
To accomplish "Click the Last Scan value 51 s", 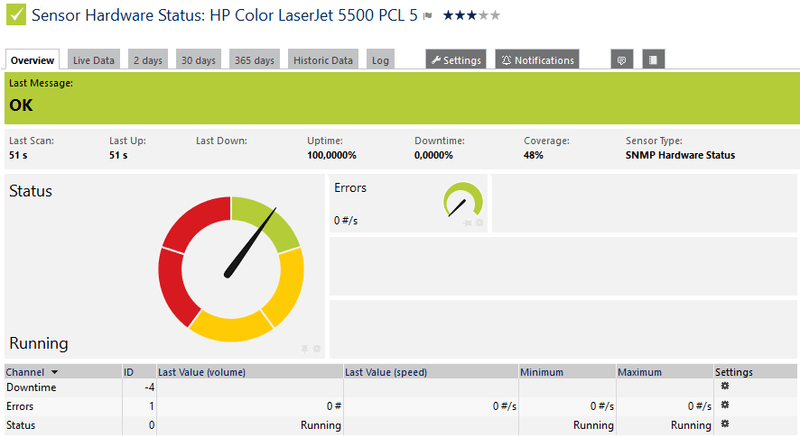I will point(18,156).
